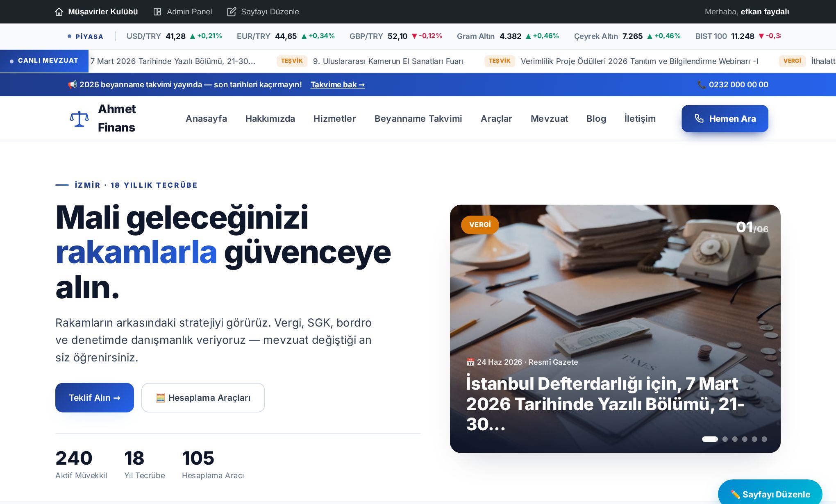Click the scales of justice logo icon
The height and width of the screenshot is (504, 836).
coord(79,119)
